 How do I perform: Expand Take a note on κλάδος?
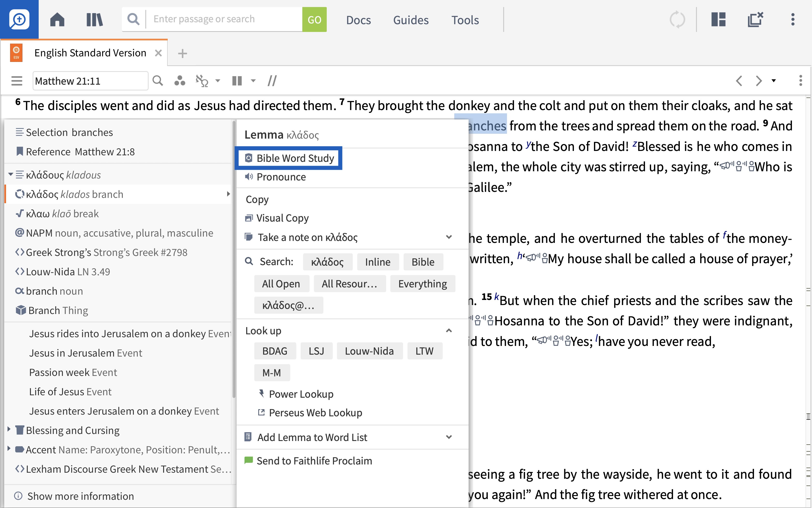point(449,237)
